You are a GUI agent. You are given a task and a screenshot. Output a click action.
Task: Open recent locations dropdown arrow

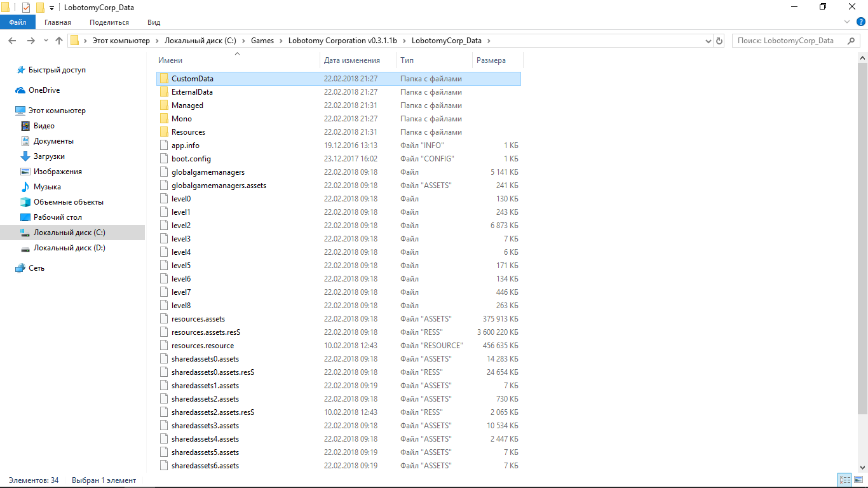coord(46,41)
